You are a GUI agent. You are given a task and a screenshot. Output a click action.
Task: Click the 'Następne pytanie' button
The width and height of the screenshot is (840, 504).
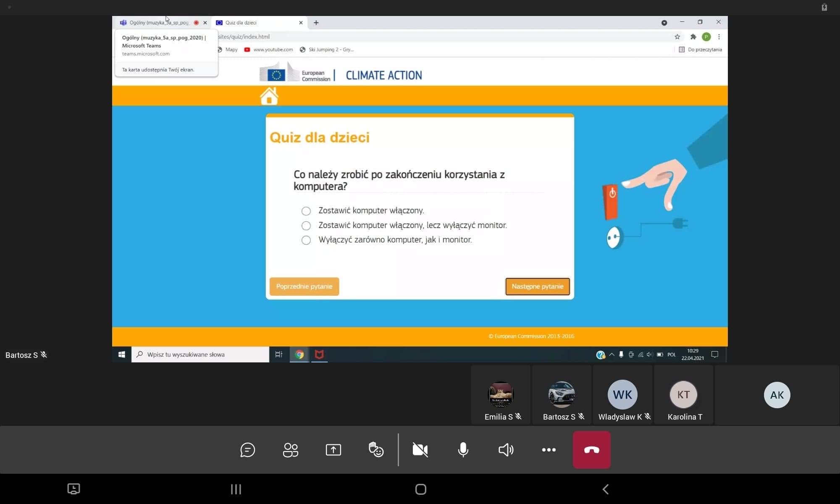pos(537,286)
